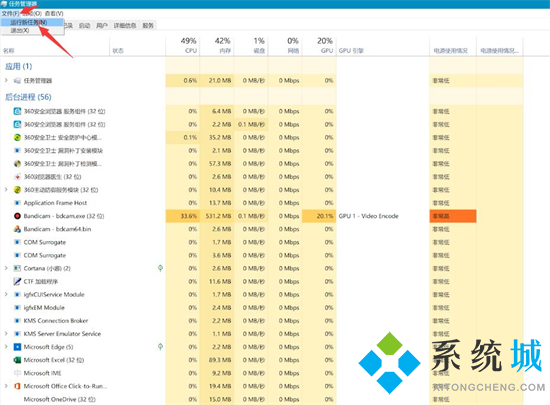Click the 35.2 MB memory cell

(x=217, y=137)
